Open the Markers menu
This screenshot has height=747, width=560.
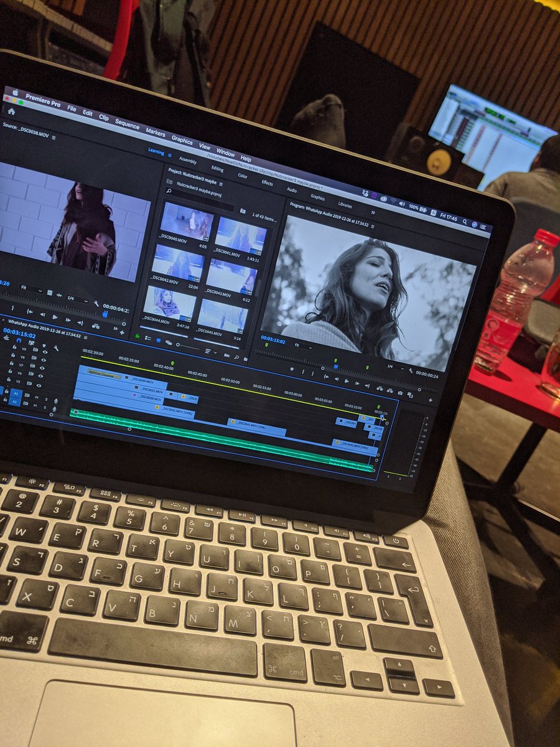point(156,131)
